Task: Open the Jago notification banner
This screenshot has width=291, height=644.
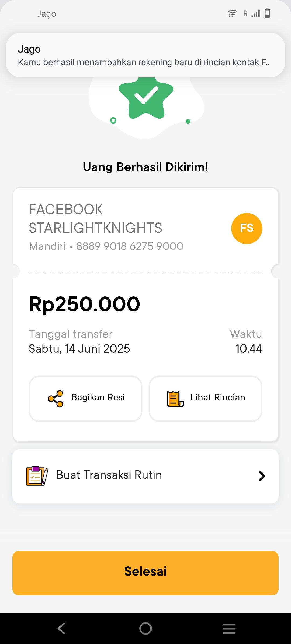Action: point(145,55)
